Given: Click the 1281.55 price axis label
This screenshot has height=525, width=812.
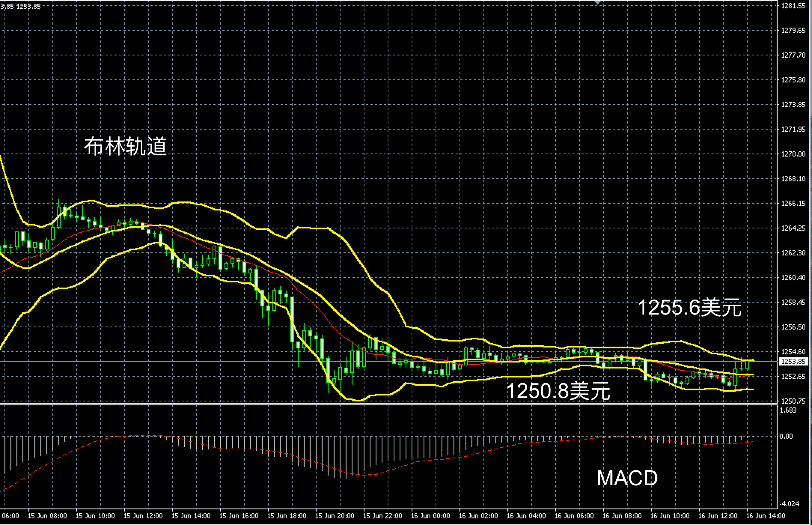Looking at the screenshot, I should click(x=793, y=6).
